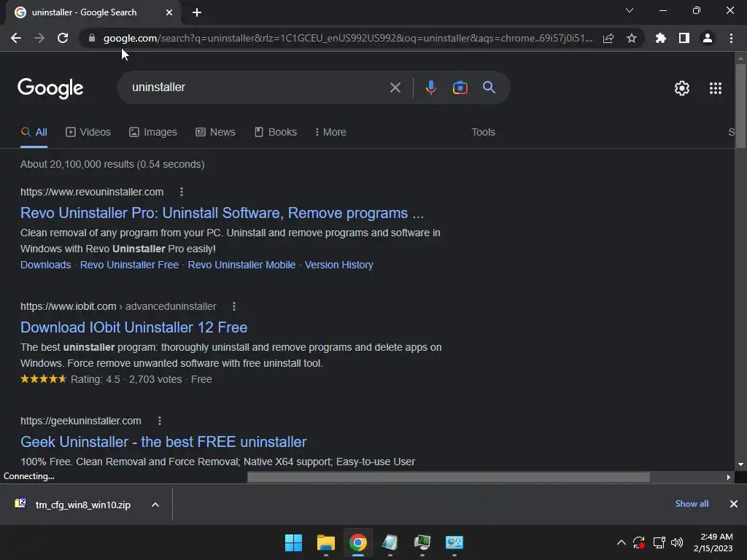Viewport: 747px width, 560px height.
Task: Open the tab search dropdown arrow
Action: (x=630, y=10)
